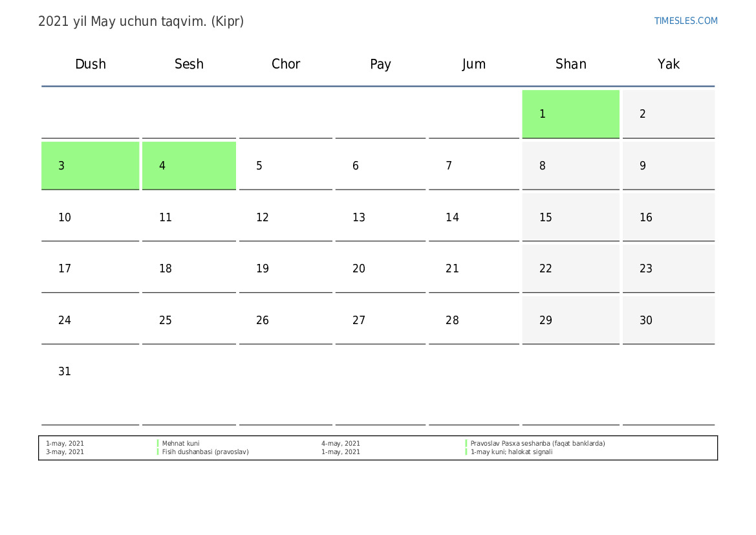Select day 12 in the Chor column
The image size is (756, 535).
(262, 217)
